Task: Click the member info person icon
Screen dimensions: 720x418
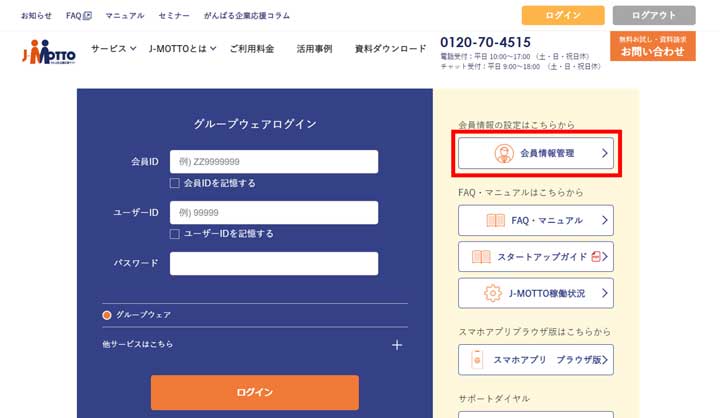Action: point(504,153)
